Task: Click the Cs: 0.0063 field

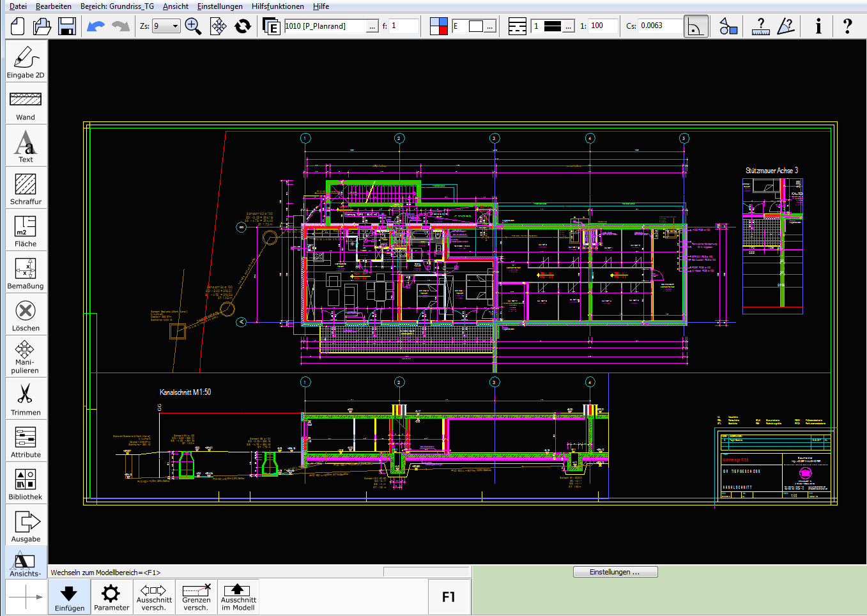Action: pyautogui.click(x=660, y=26)
